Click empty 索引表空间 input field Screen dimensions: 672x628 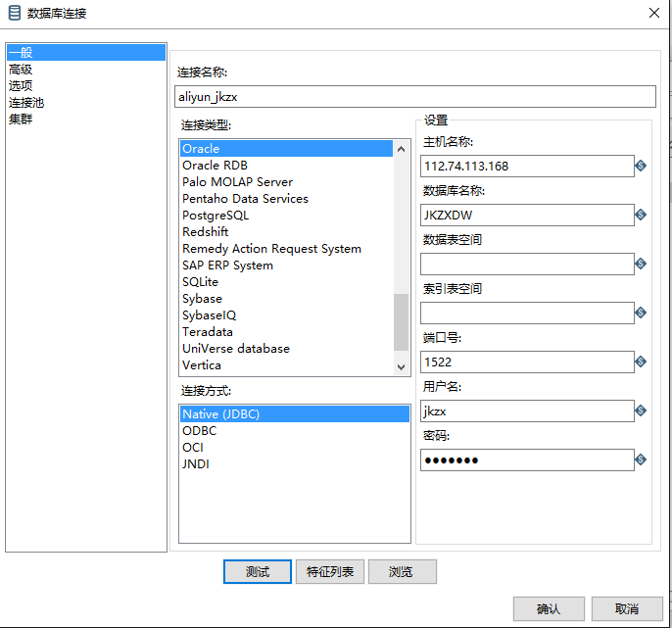[527, 313]
